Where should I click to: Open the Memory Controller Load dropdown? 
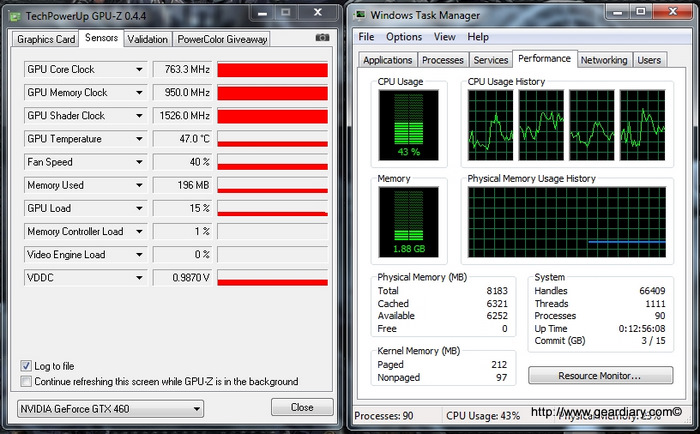pos(139,232)
